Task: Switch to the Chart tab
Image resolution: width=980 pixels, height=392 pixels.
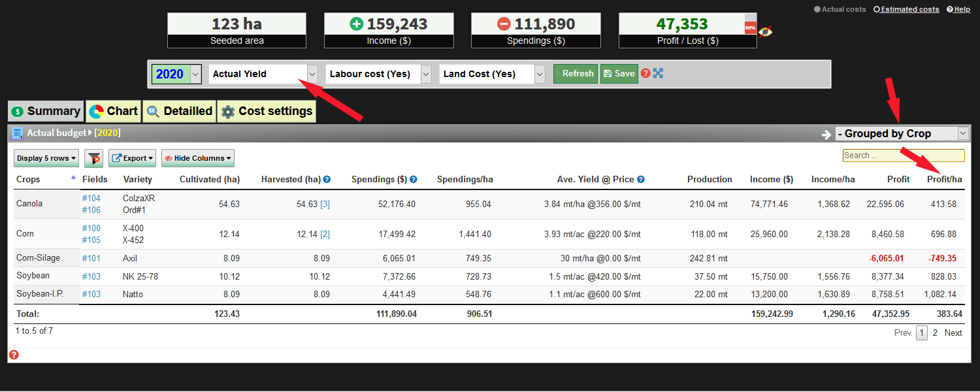Action: pyautogui.click(x=114, y=111)
